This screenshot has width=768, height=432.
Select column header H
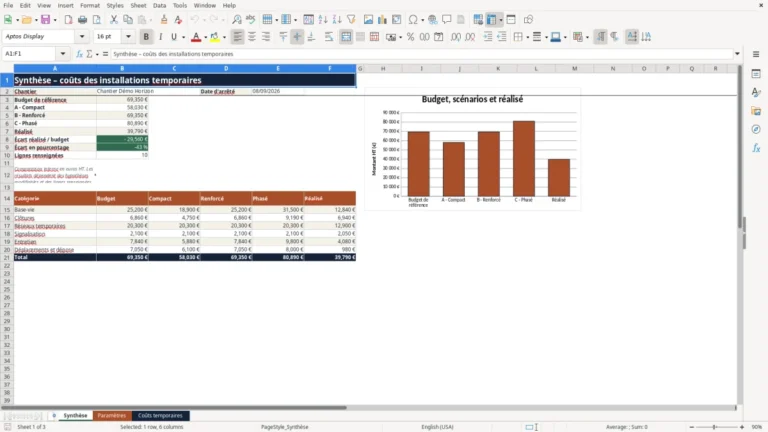[383, 69]
